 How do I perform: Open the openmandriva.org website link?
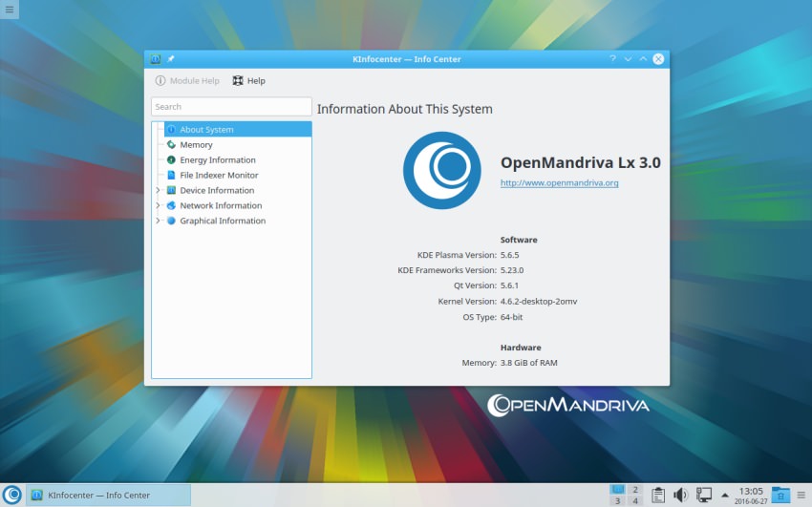[559, 182]
